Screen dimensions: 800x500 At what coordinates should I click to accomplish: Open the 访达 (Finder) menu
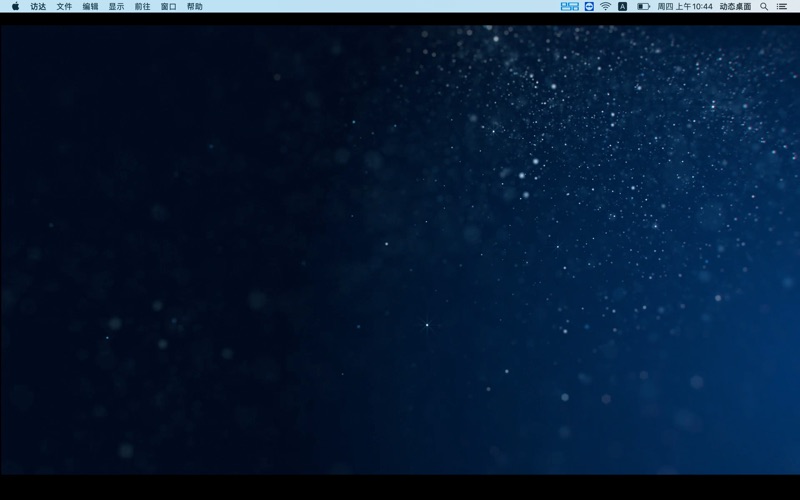(38, 6)
